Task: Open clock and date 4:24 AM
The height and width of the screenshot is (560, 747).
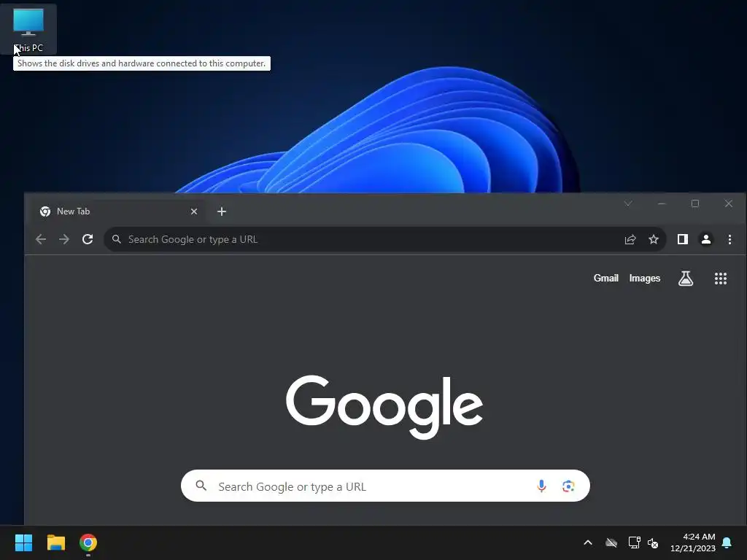Action: (693, 542)
